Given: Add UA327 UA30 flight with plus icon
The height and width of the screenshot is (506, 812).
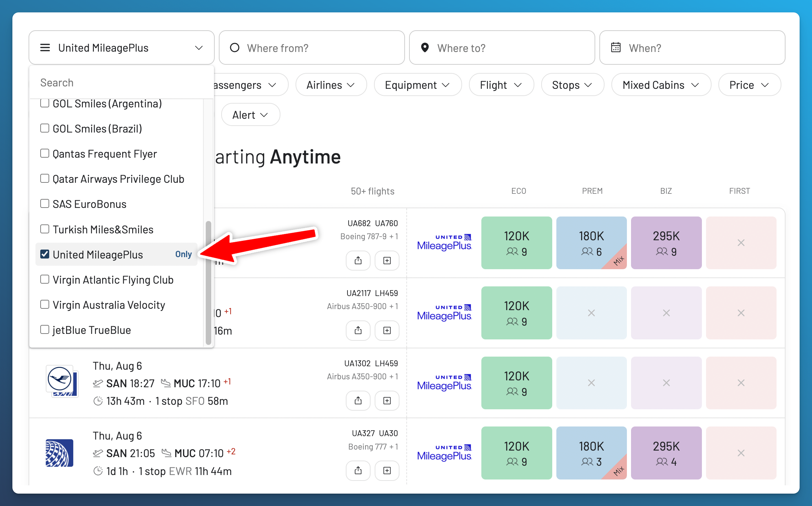Looking at the screenshot, I should [x=387, y=471].
